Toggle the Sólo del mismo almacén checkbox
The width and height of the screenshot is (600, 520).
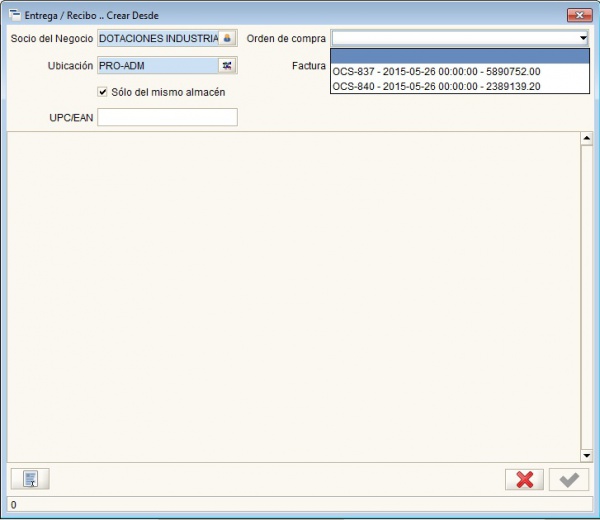click(x=103, y=92)
